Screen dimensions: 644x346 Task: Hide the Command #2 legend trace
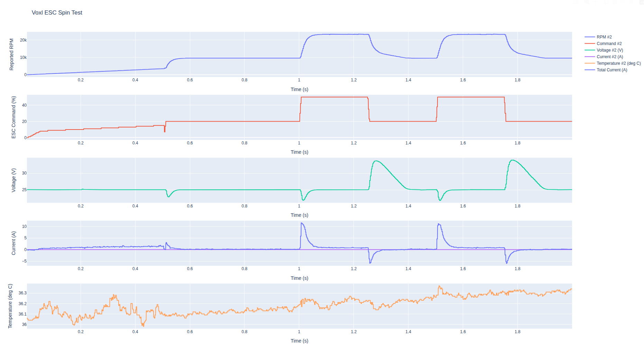[x=609, y=44]
